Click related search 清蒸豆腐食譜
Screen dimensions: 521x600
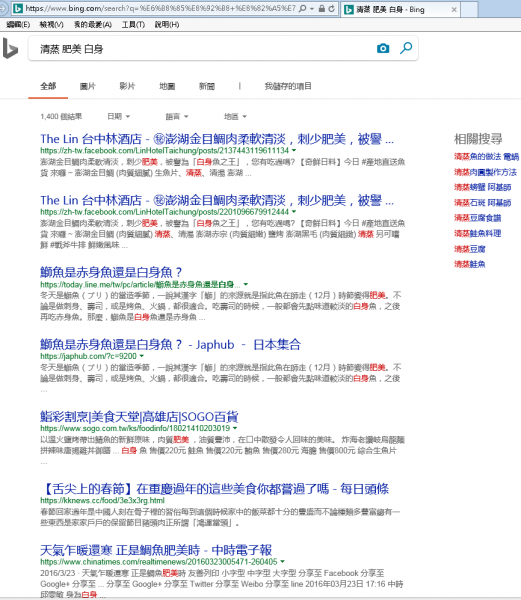[477, 218]
